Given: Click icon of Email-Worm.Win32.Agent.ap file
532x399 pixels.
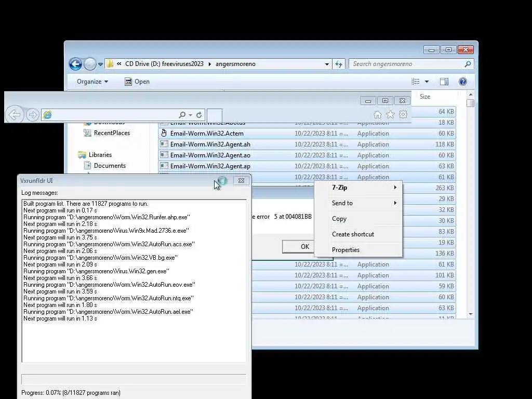Looking at the screenshot, I should [164, 166].
